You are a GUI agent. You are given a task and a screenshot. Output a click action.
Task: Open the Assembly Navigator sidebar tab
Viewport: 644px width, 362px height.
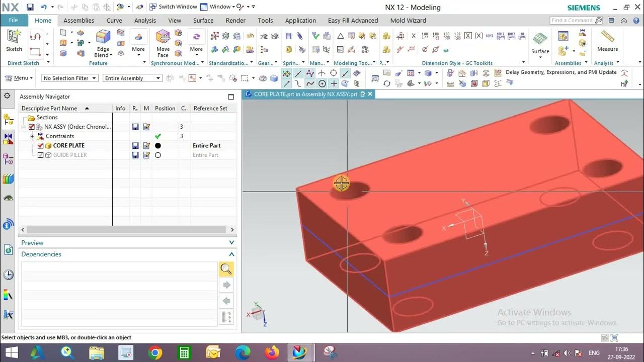pos(8,119)
